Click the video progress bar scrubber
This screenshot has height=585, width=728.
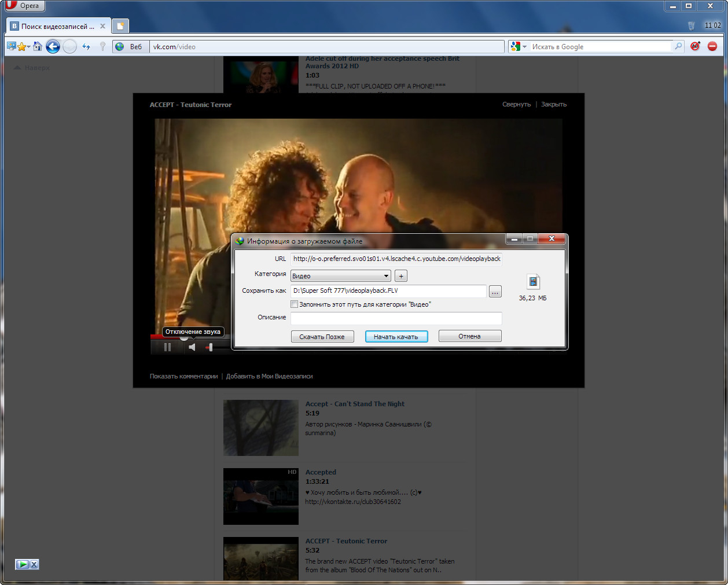pyautogui.click(x=183, y=337)
